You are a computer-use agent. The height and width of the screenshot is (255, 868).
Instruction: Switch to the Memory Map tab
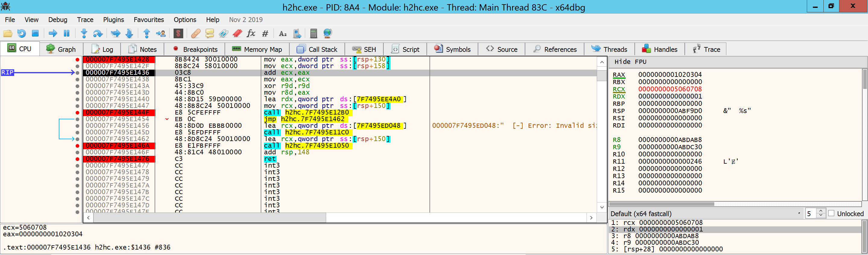(257, 49)
